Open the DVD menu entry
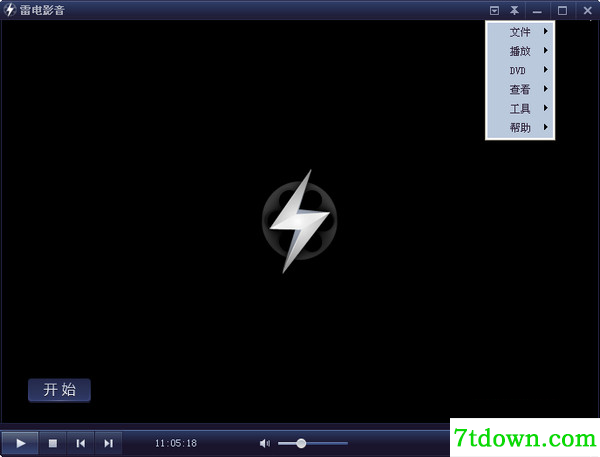The height and width of the screenshot is (457, 600). coord(520,70)
